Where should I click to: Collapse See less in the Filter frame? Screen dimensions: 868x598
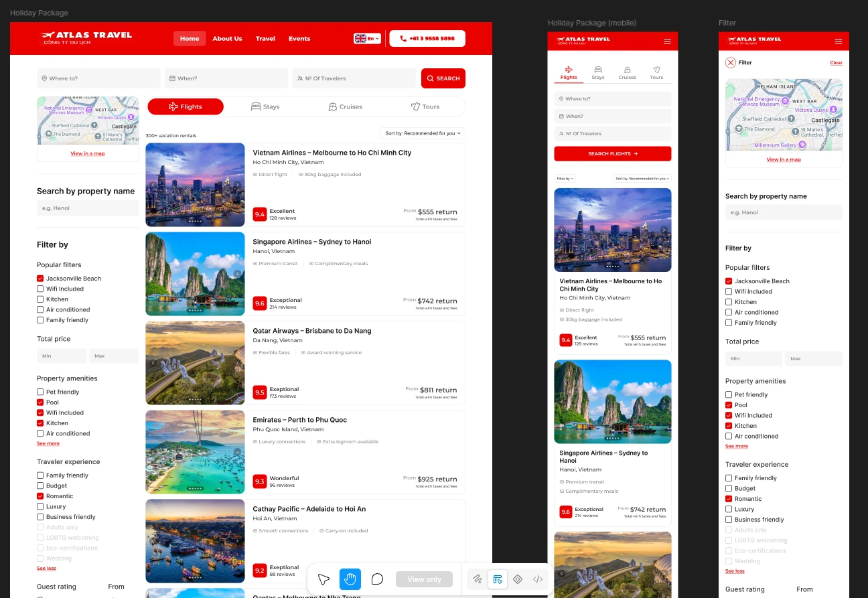point(735,571)
